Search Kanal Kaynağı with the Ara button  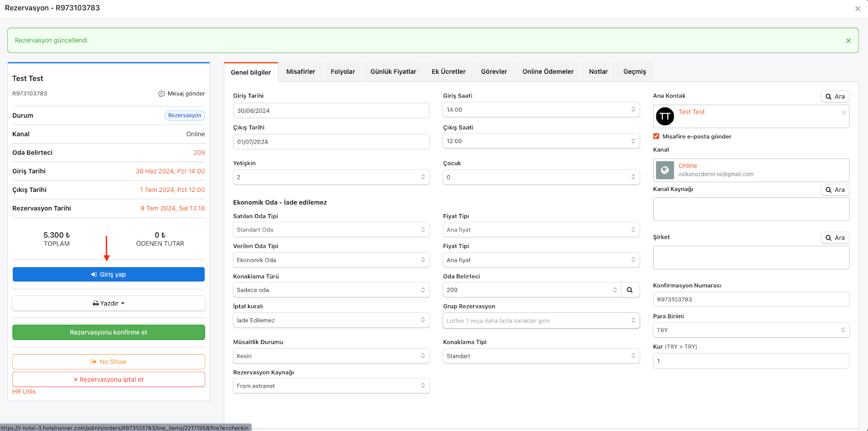tap(835, 190)
